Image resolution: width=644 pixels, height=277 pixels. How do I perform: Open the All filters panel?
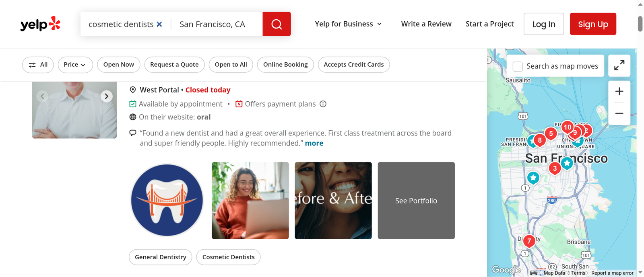38,65
